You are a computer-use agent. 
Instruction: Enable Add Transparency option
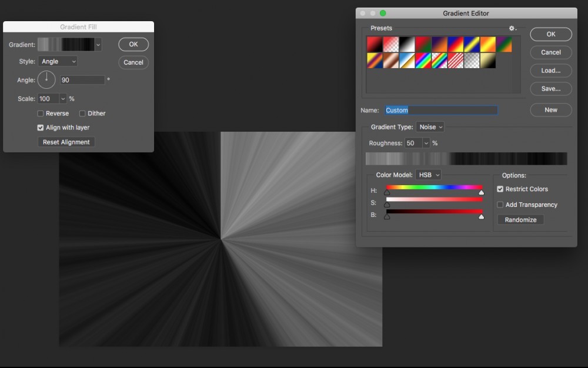point(500,205)
